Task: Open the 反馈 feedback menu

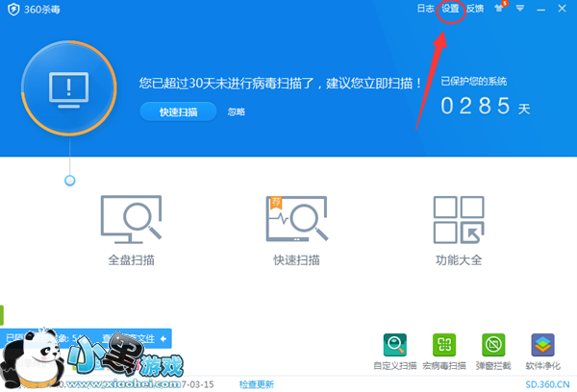Action: click(475, 9)
